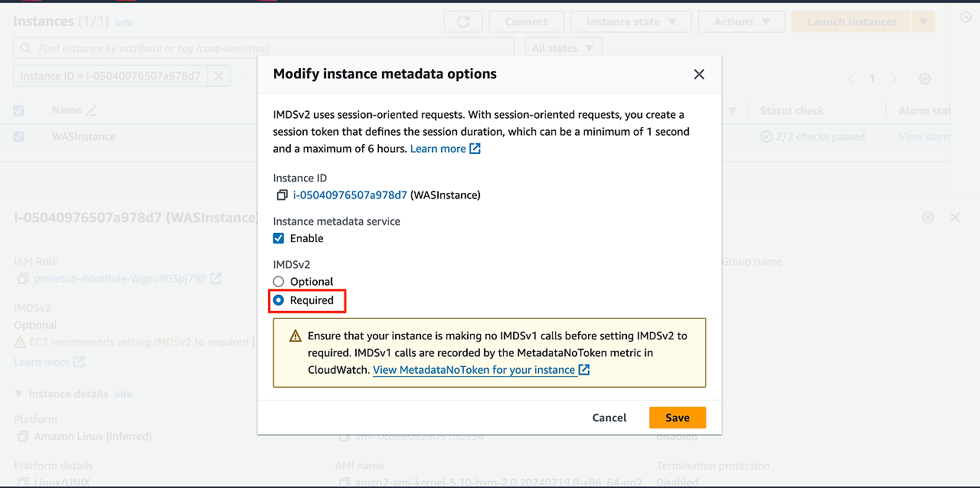Viewport: 980px width, 488px height.
Task: Open details panel settings gear icon
Action: (928, 218)
